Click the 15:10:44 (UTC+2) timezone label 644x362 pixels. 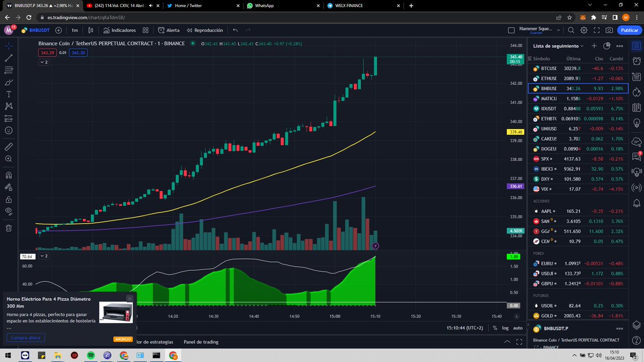[465, 328]
